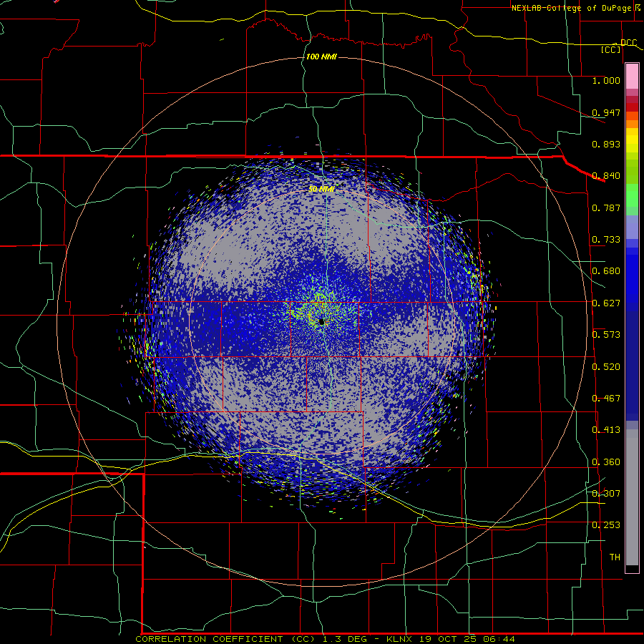Click the [CC] product label above the colorbar

pyautogui.click(x=611, y=49)
